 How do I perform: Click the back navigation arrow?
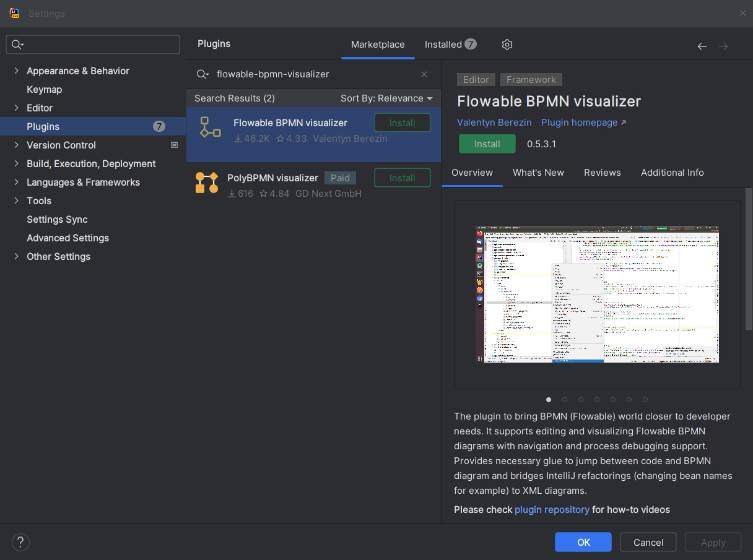tap(702, 46)
